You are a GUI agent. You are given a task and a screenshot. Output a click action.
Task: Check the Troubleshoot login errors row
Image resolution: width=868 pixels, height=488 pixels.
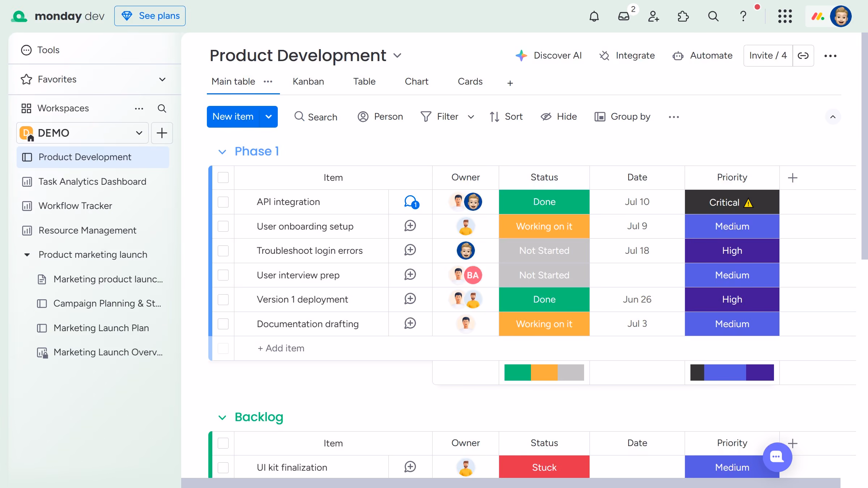(x=223, y=251)
